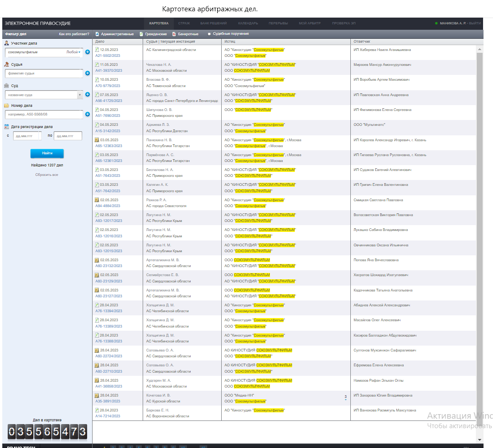Screen dimensions: 493x448
Task: Open case link A60-22710/2023
Action: pos(109,371)
